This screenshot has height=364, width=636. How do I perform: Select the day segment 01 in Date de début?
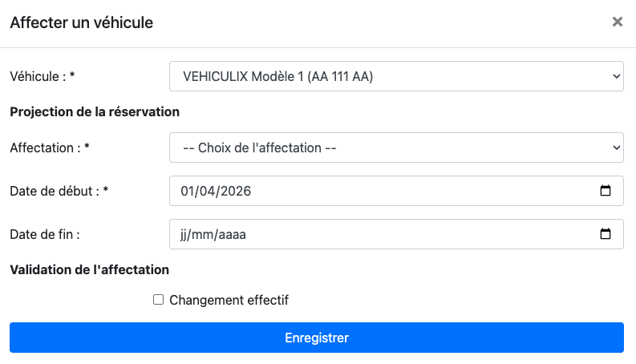click(188, 191)
